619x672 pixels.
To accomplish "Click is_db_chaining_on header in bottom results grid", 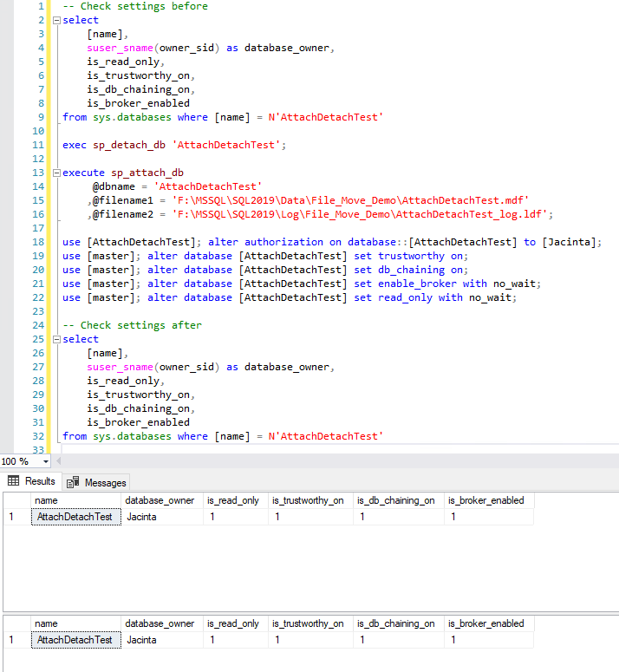I will tap(399, 623).
